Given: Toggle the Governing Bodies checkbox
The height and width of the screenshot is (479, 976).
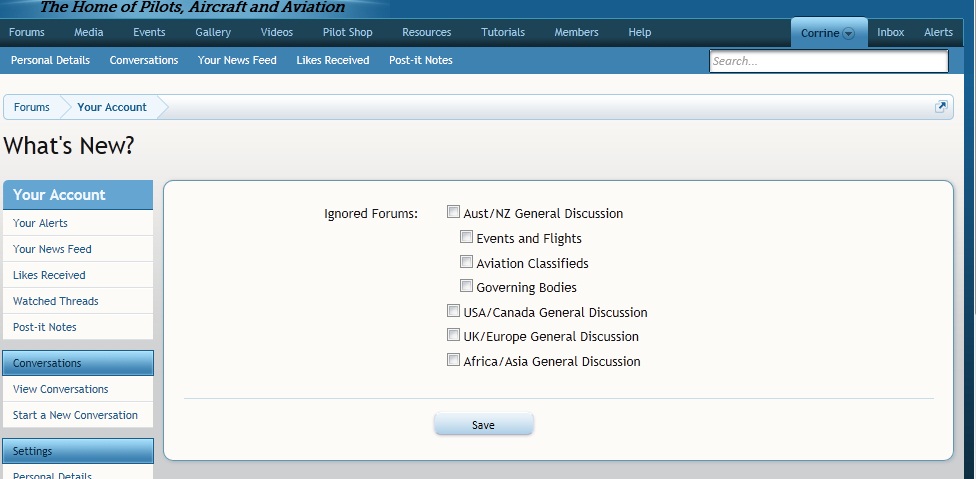Looking at the screenshot, I should [466, 286].
